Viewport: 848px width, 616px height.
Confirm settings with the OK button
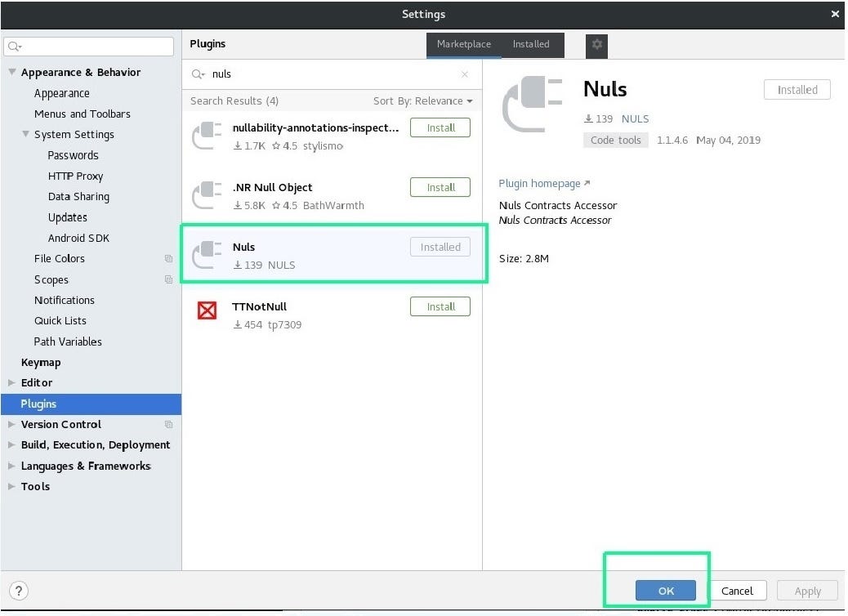666,591
